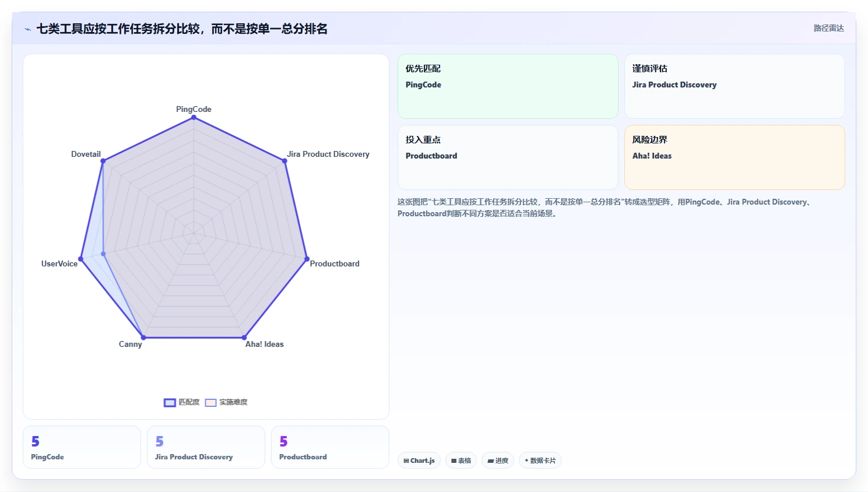868x492 pixels.
Task: Click the Dovetail axis label
Action: point(86,154)
